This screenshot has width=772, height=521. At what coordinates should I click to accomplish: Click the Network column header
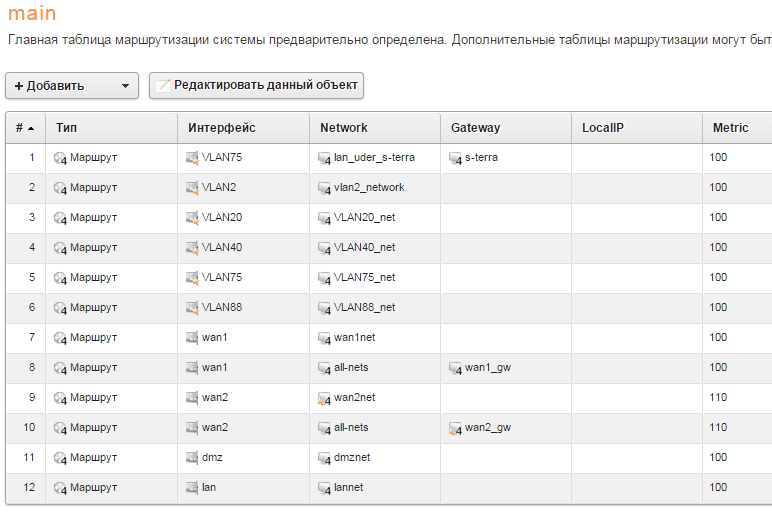click(x=344, y=128)
